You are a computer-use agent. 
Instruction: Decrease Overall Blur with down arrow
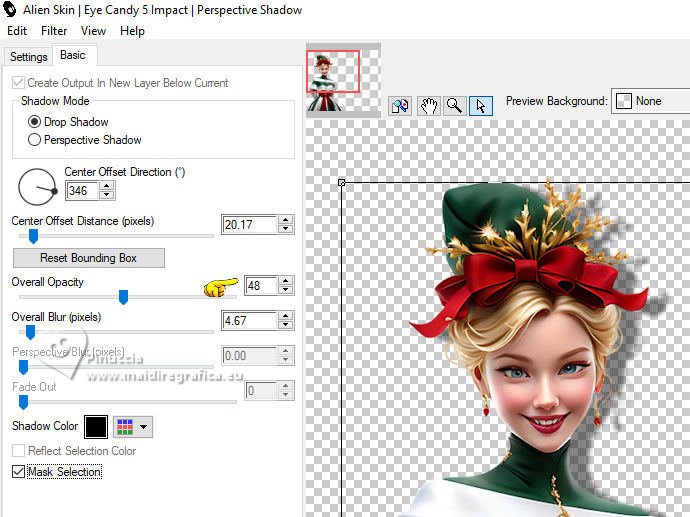pos(286,325)
